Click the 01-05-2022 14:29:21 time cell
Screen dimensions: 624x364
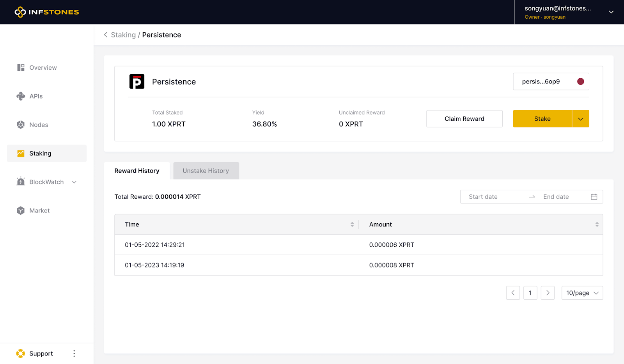coord(155,245)
